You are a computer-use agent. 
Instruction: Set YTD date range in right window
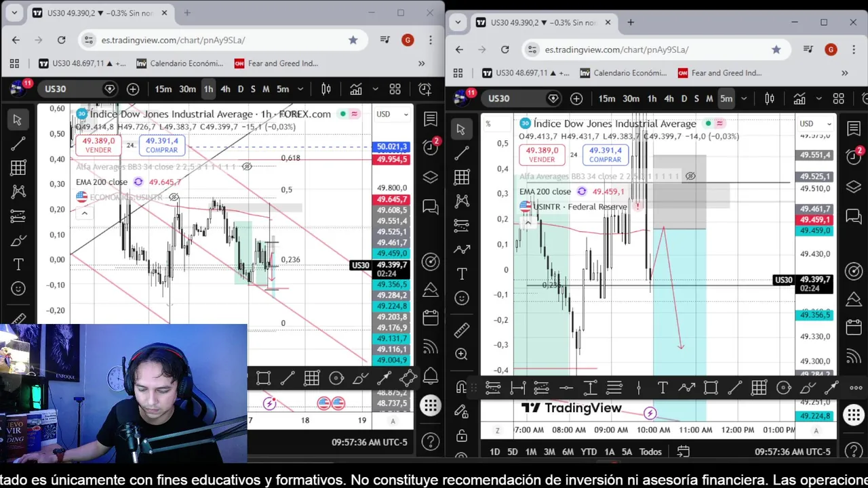(x=589, y=451)
